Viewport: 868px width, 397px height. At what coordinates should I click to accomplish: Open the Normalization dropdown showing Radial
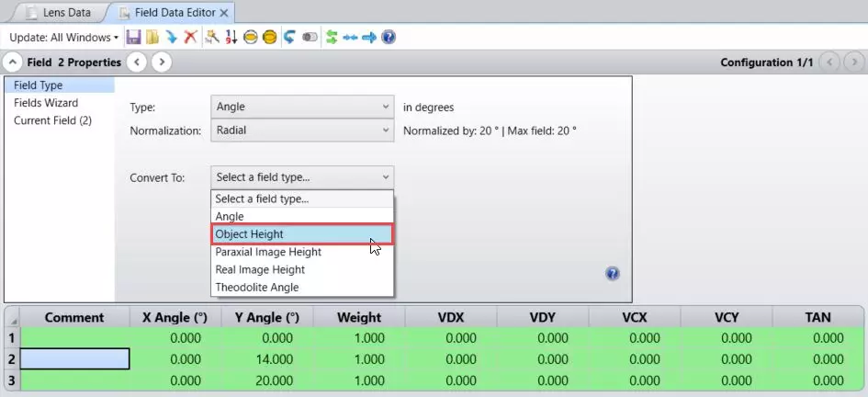[302, 130]
